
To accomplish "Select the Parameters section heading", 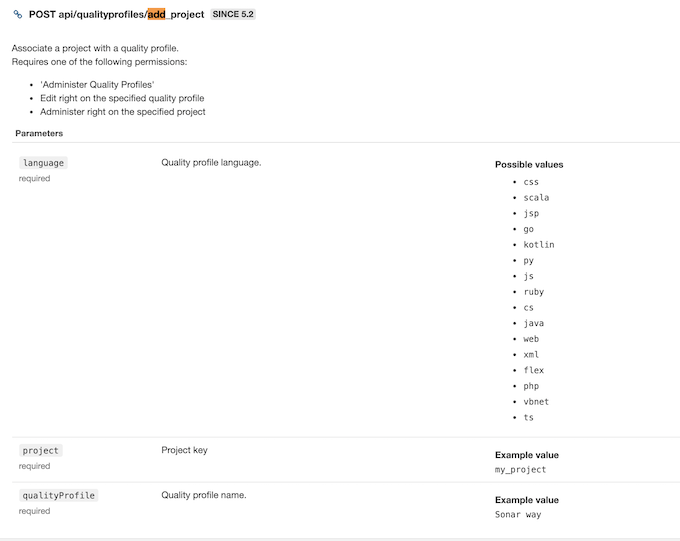I will click(39, 133).
